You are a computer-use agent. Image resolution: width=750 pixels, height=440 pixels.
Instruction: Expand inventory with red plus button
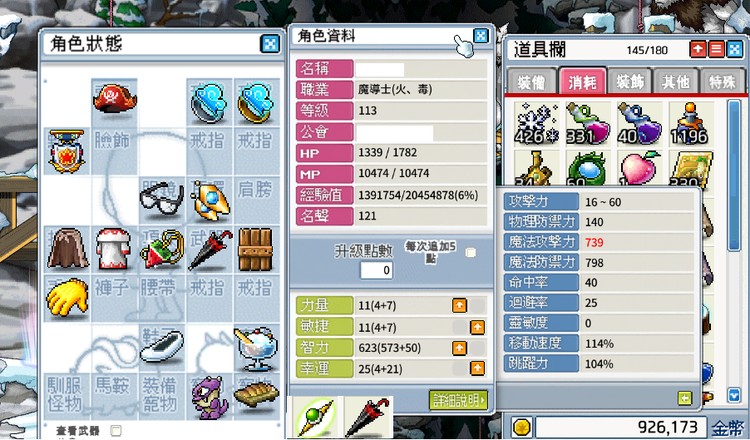698,49
